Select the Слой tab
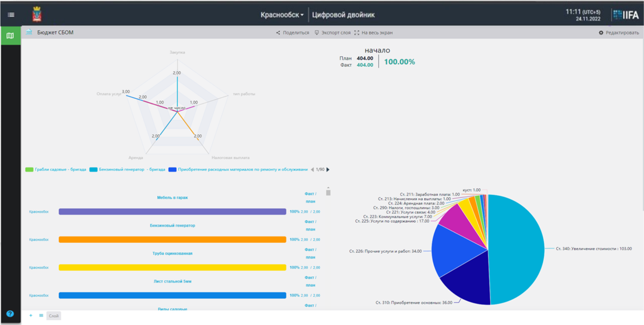Screen dimensions: 644x325 (54, 316)
